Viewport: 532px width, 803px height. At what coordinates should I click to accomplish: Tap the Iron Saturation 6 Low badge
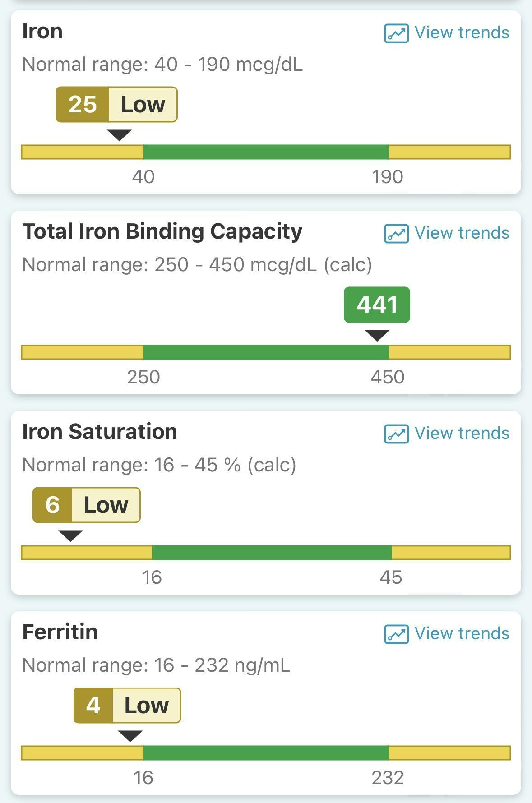coord(86,505)
